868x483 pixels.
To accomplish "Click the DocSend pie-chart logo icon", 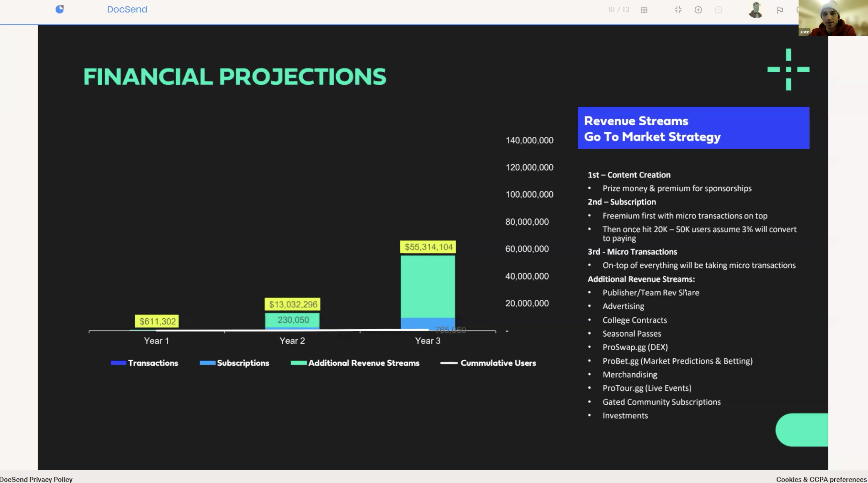I will click(60, 9).
